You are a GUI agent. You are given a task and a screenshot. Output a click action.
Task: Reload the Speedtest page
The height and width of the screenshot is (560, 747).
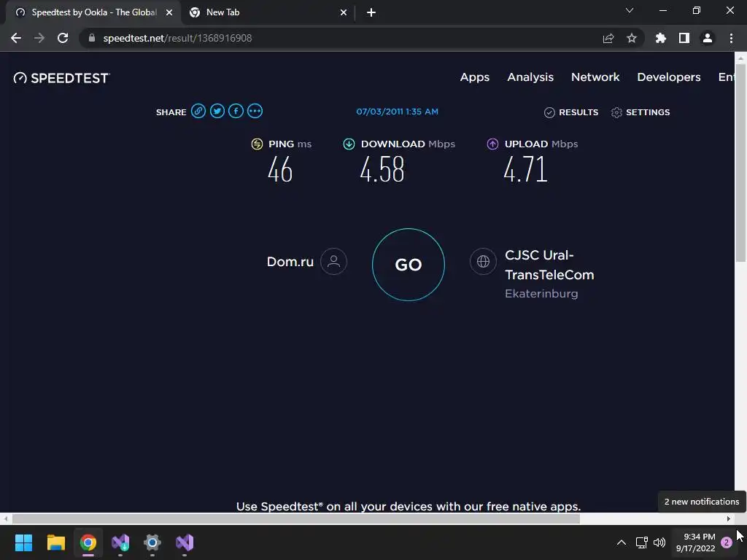coord(63,38)
